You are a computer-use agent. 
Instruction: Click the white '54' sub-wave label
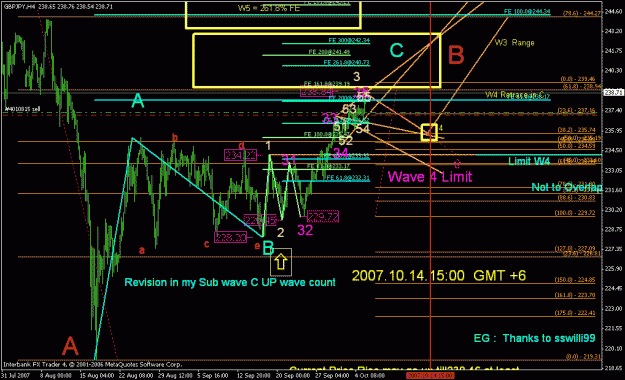362,128
